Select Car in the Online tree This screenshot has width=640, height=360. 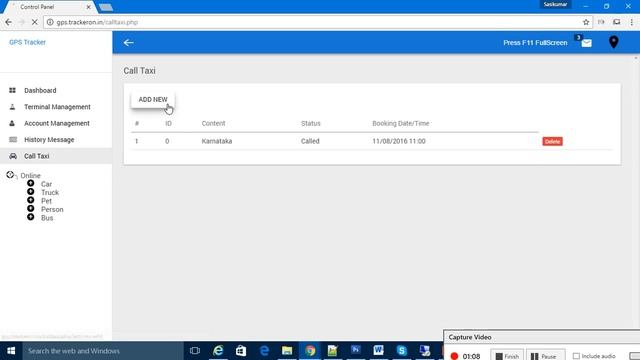coord(46,184)
